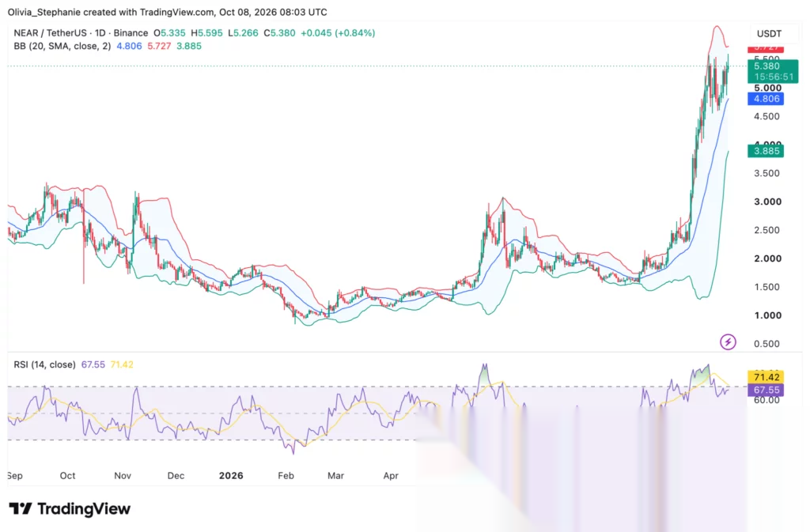
Task: Click the 2.000 price axis label
Action: click(767, 258)
